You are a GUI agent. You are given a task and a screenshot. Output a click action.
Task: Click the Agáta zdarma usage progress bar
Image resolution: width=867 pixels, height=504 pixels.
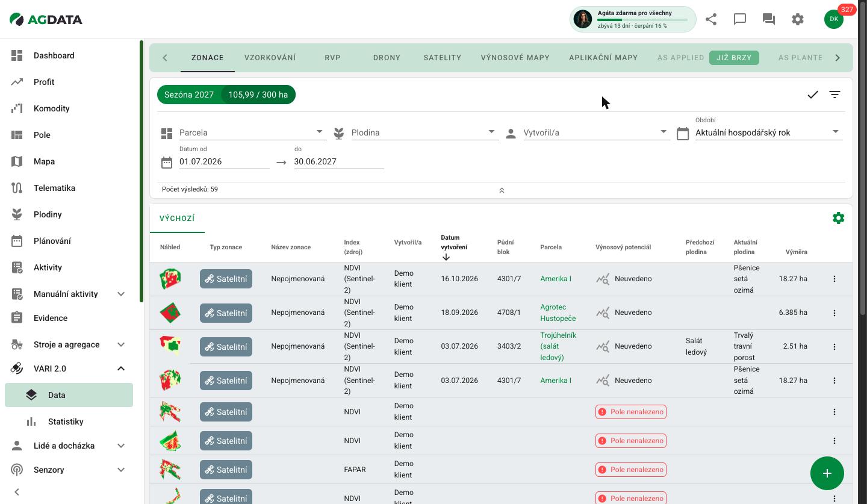642,20
